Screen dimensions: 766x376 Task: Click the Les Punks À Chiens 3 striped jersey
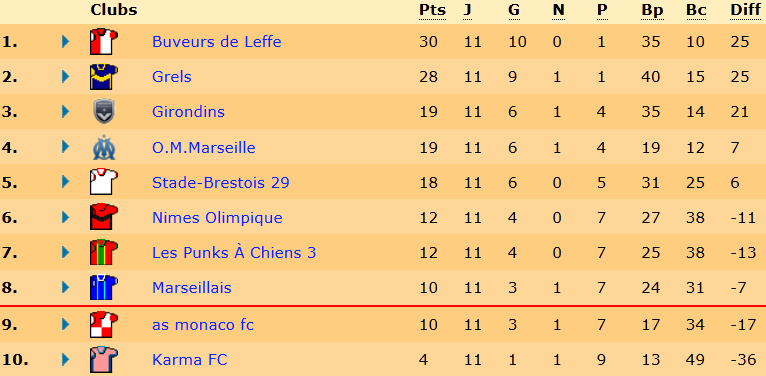(x=104, y=252)
